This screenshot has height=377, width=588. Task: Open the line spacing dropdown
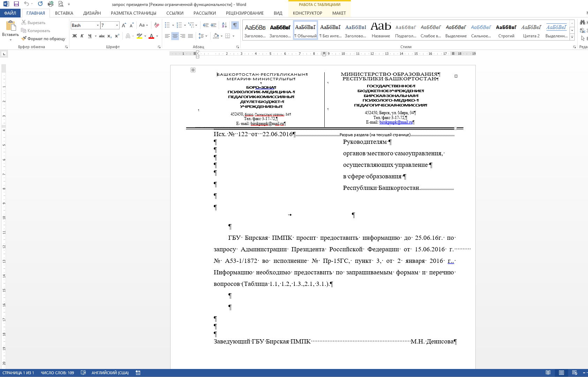pos(203,36)
